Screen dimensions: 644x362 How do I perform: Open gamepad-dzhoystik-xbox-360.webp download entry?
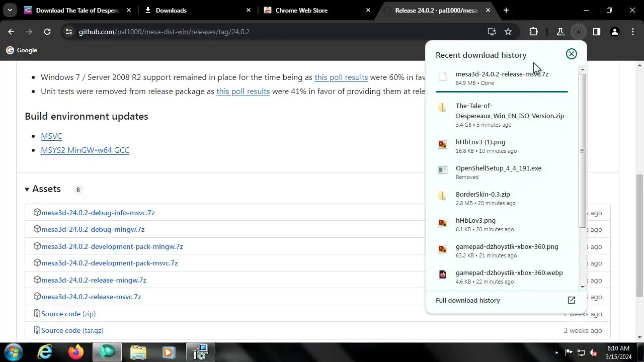[502, 277]
